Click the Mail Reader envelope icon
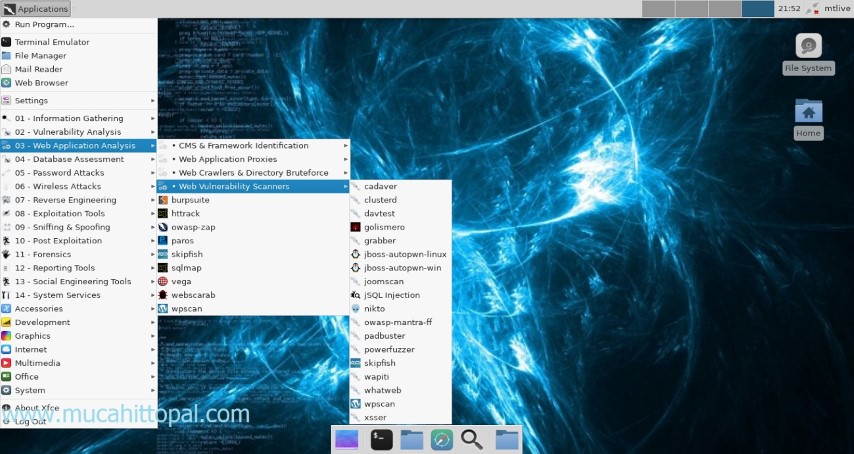 click(6, 69)
